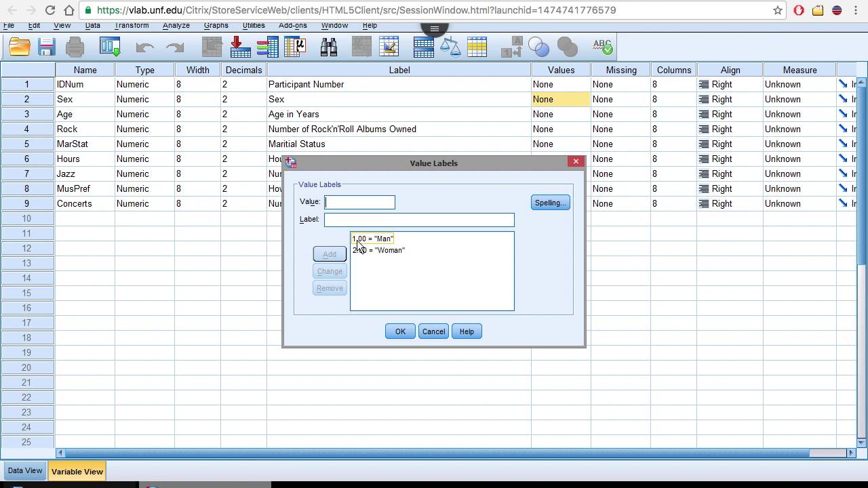The height and width of the screenshot is (488, 868).
Task: Run the ABC spell check icon
Action: pos(603,47)
